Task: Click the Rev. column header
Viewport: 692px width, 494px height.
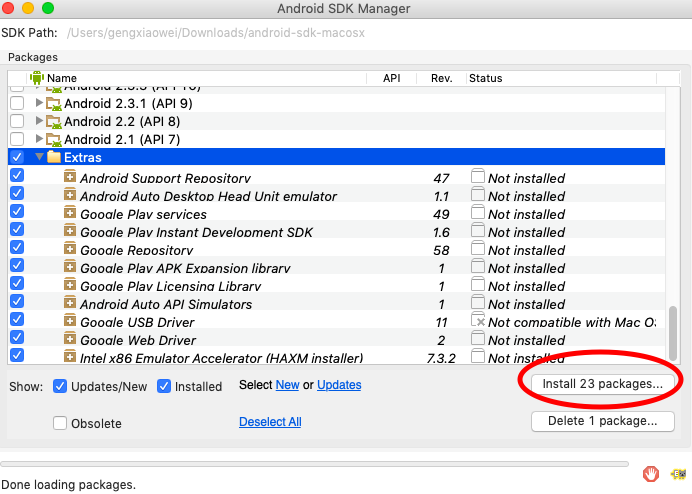Action: [x=441, y=78]
